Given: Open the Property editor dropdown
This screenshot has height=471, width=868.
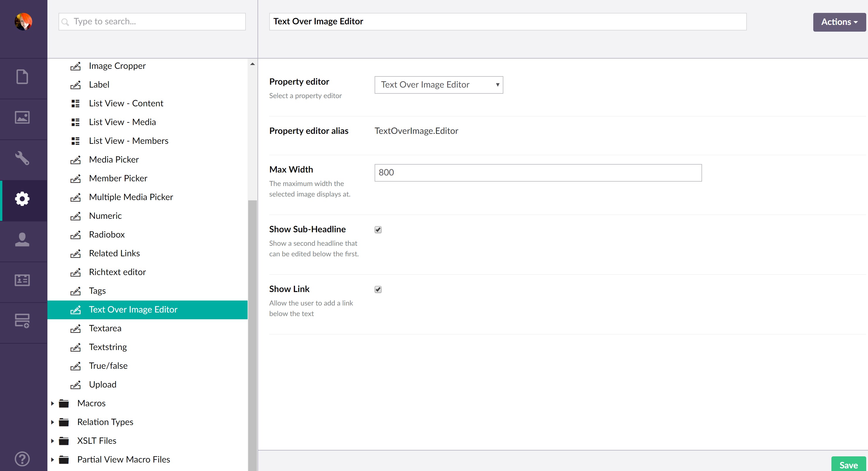Looking at the screenshot, I should (x=438, y=85).
